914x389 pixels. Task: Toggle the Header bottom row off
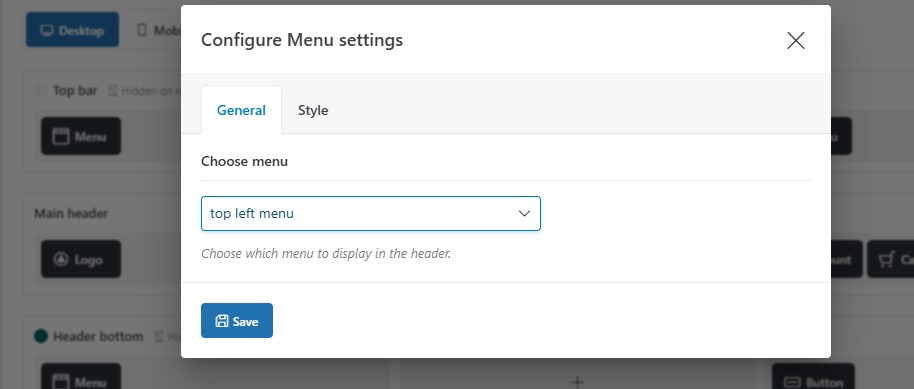41,337
